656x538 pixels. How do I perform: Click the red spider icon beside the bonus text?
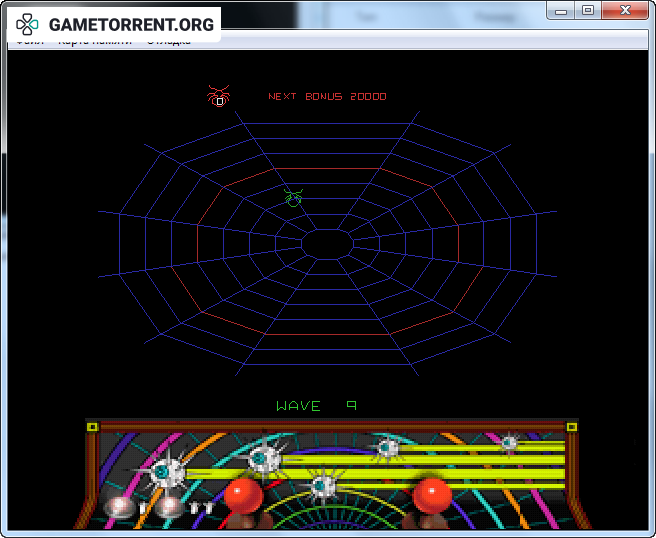pyautogui.click(x=218, y=96)
